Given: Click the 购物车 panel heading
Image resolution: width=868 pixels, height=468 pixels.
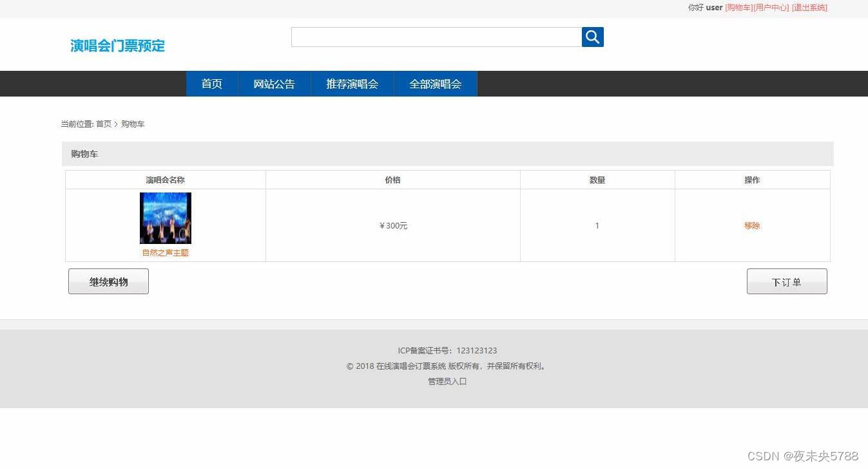Looking at the screenshot, I should point(84,154).
